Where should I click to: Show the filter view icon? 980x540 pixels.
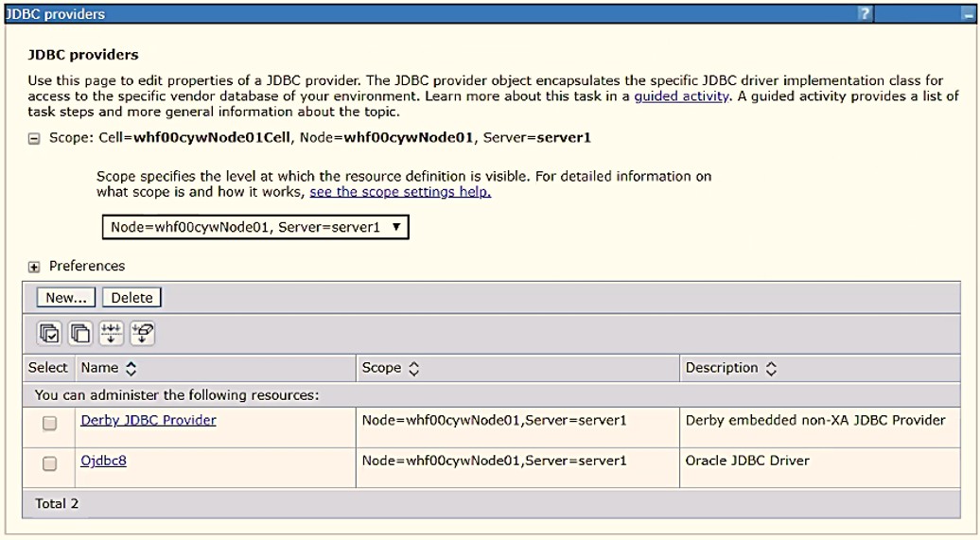point(112,334)
